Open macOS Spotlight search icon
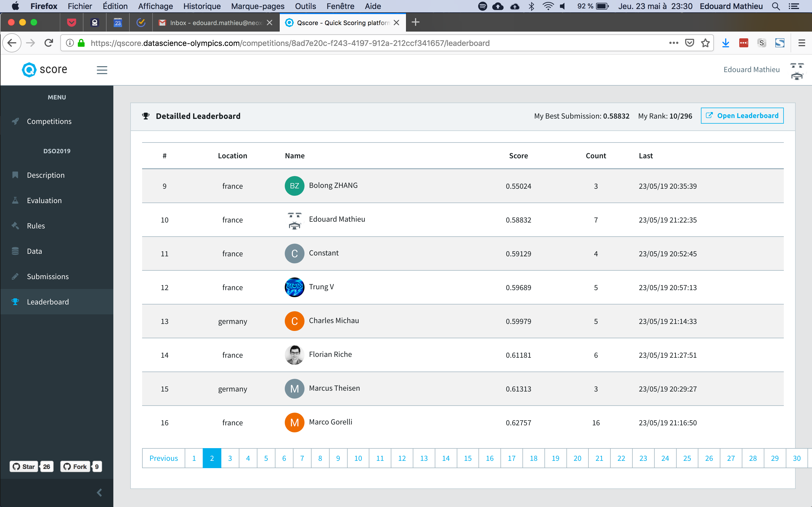812x507 pixels. point(776,6)
